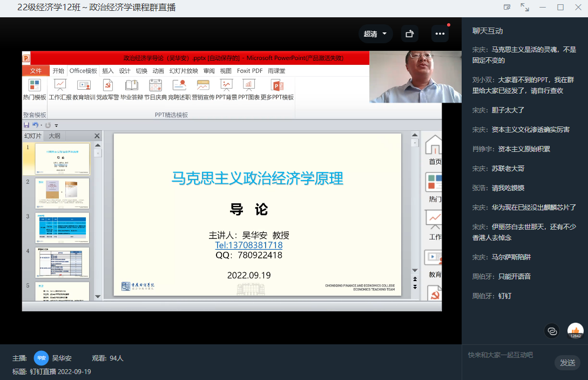Screen dimensions: 588x380
Task: Click the slide panel scroll down arrow
Action: point(98,296)
